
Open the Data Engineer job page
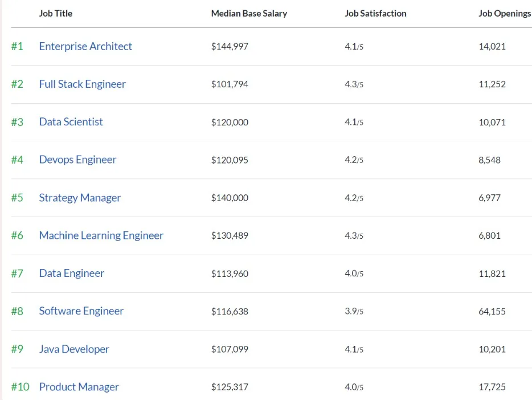pyautogui.click(x=71, y=273)
